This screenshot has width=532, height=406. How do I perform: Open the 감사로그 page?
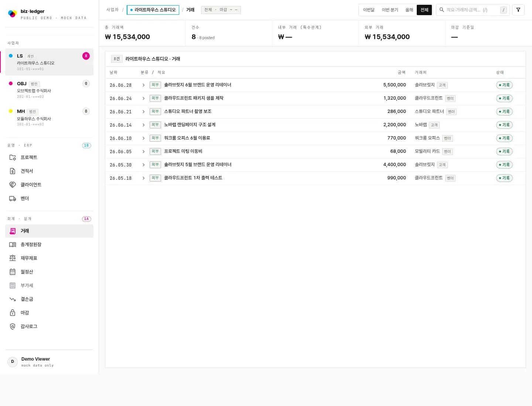click(49, 327)
